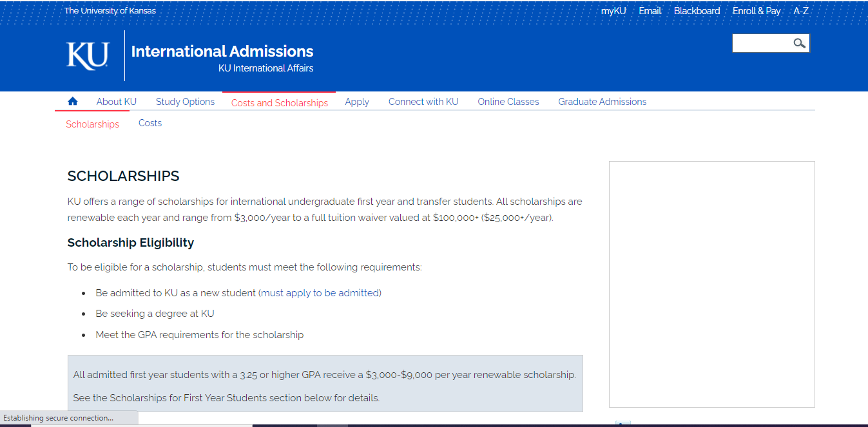The width and height of the screenshot is (868, 427).
Task: Click 'Be seeking a degree at KU' bullet
Action: click(x=155, y=314)
